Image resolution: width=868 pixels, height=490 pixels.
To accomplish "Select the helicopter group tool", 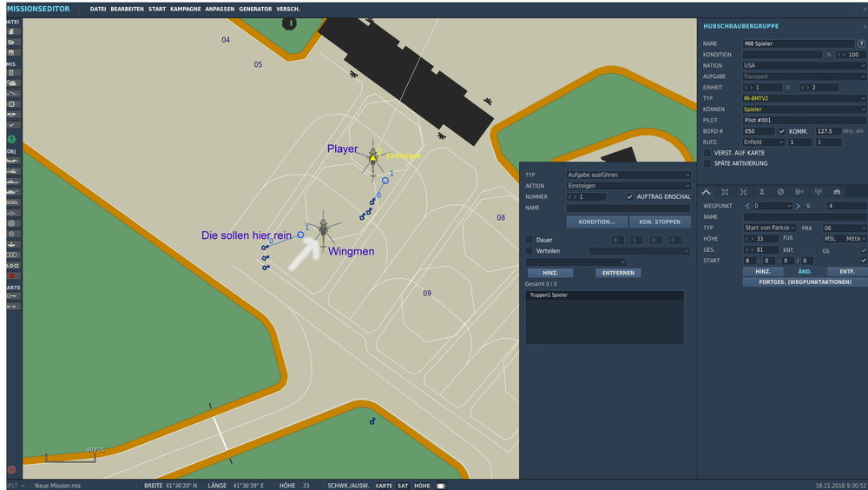I will [x=13, y=171].
